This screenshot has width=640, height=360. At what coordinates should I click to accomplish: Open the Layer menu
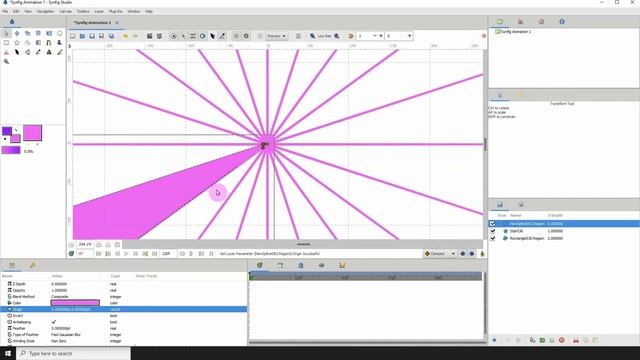point(99,11)
